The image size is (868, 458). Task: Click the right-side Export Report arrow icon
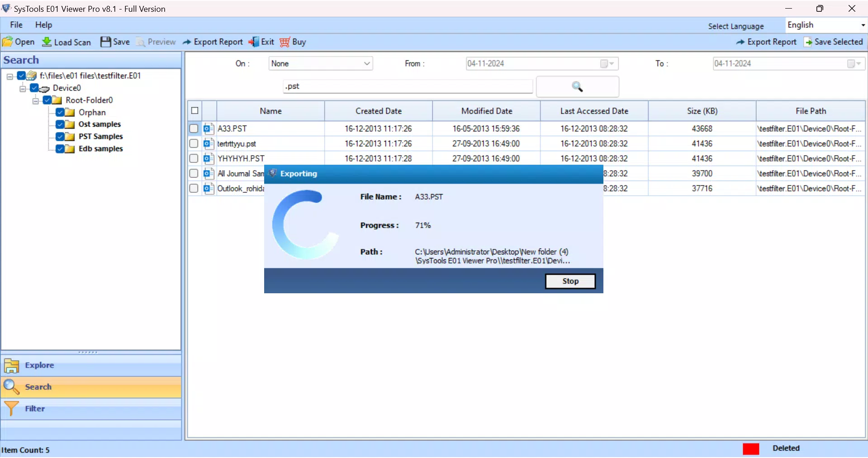(x=740, y=42)
